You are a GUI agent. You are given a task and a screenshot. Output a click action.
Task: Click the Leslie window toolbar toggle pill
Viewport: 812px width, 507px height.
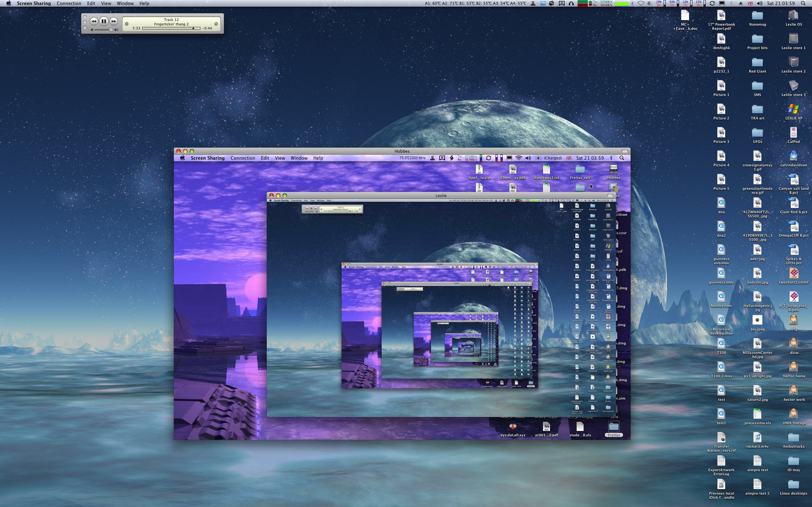tap(610, 196)
